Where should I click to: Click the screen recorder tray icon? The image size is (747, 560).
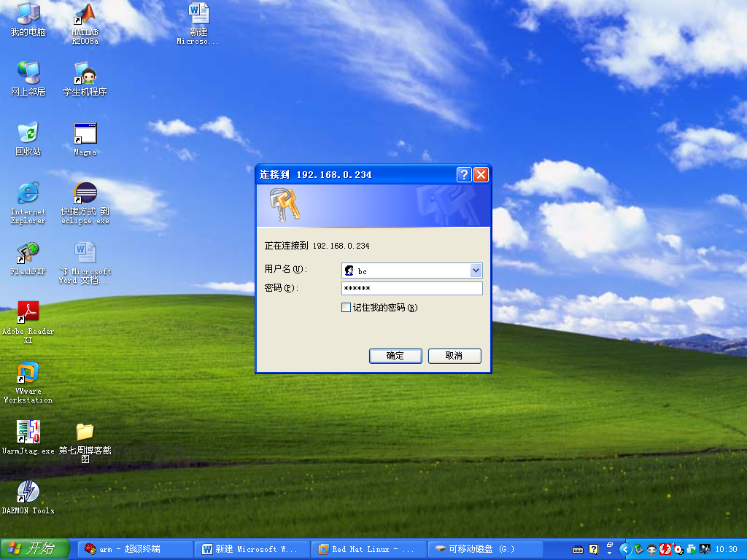click(678, 550)
